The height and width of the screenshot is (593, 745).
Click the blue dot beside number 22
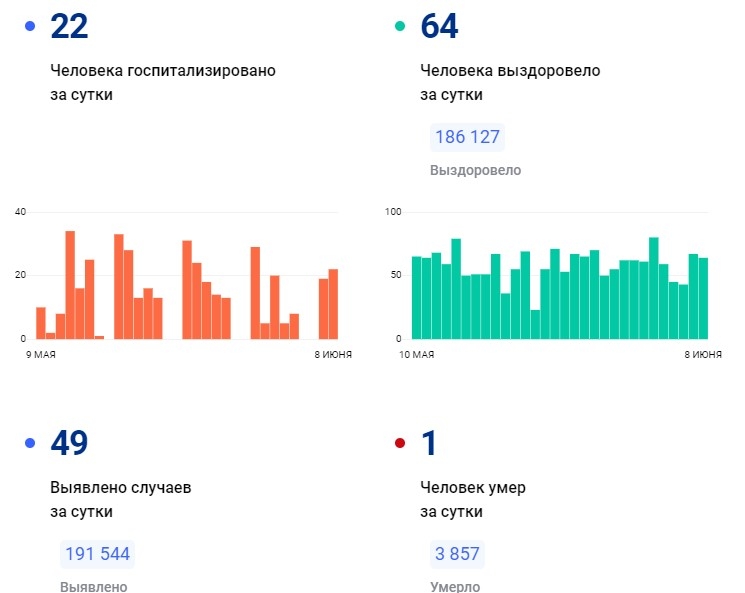30,26
